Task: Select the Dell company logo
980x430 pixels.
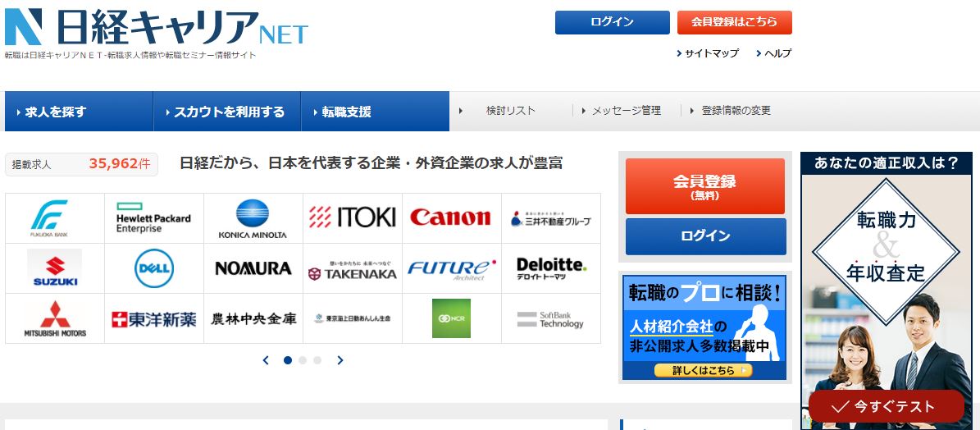Action: pos(153,268)
